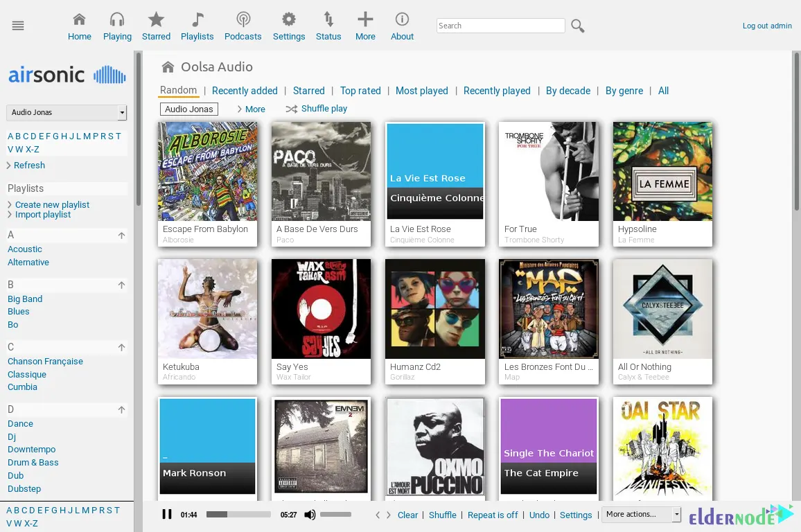Expand the More chevron under Random
This screenshot has width=801, height=532.
240,109
